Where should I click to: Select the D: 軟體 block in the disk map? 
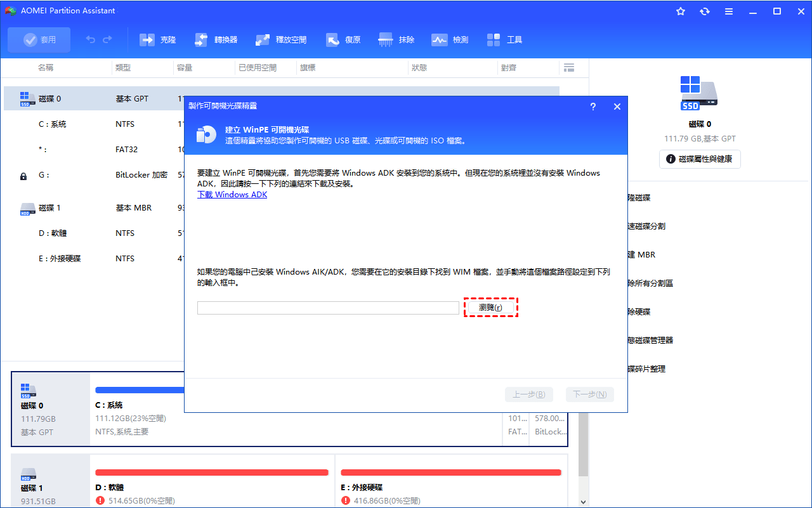pos(211,481)
